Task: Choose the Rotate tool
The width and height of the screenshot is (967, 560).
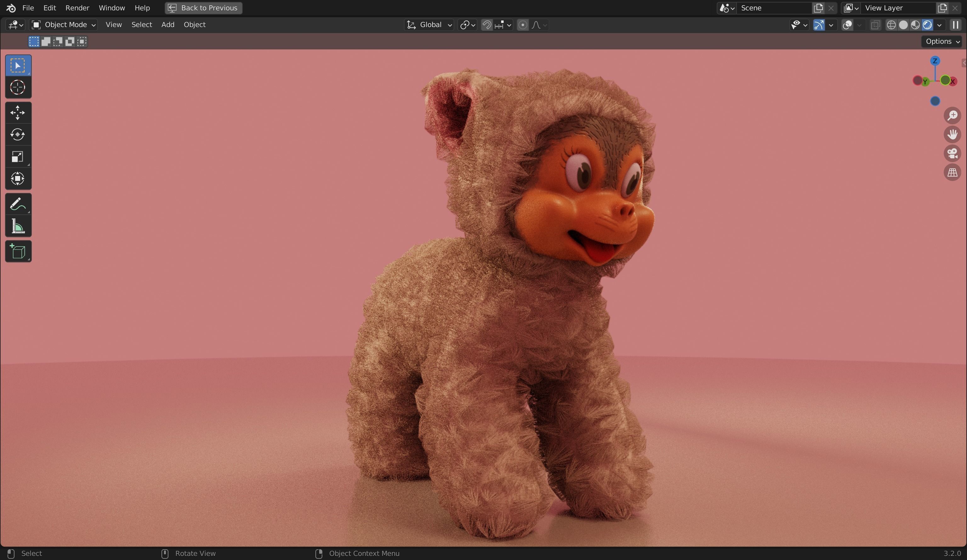Action: point(18,135)
